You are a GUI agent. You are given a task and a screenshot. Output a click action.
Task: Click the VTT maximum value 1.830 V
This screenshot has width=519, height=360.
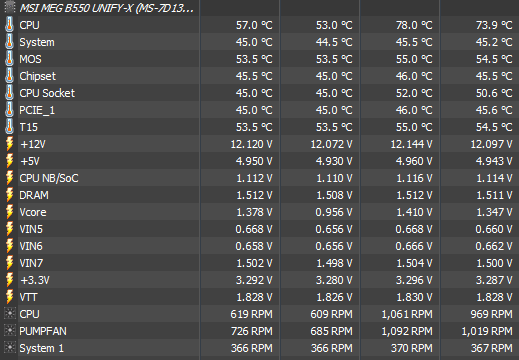[x=414, y=297]
